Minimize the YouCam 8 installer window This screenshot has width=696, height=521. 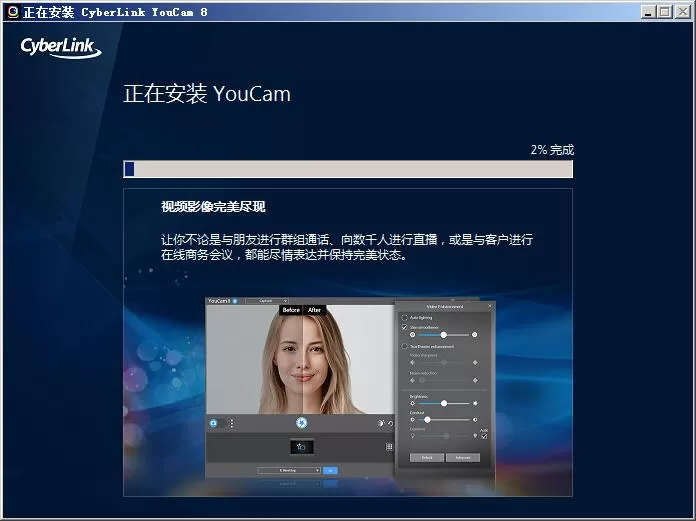click(649, 12)
